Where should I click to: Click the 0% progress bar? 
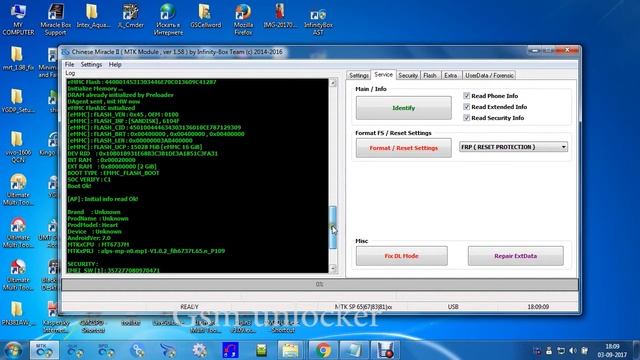320,284
